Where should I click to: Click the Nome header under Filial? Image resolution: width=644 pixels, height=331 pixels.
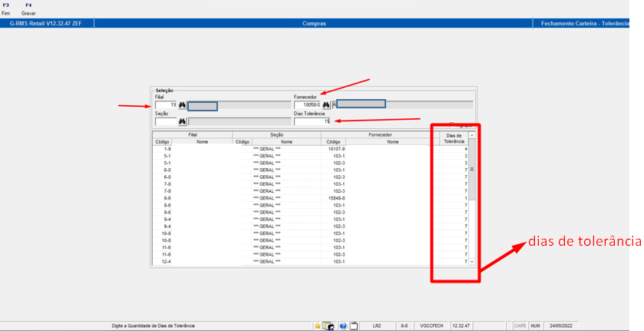202,142
